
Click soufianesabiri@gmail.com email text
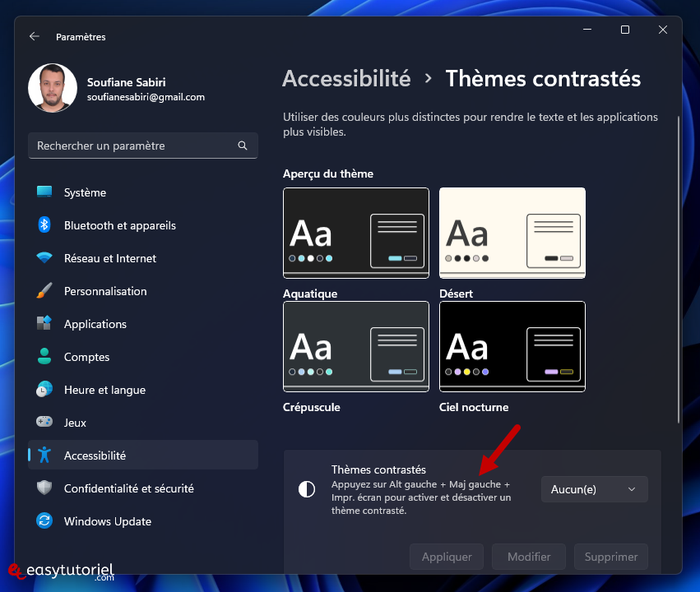pyautogui.click(x=146, y=97)
